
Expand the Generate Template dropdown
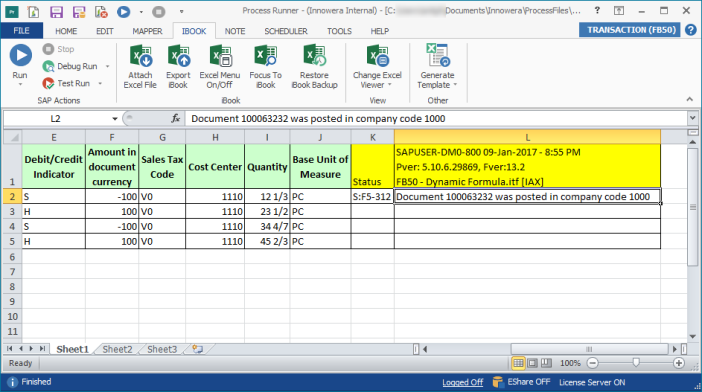[437, 67]
